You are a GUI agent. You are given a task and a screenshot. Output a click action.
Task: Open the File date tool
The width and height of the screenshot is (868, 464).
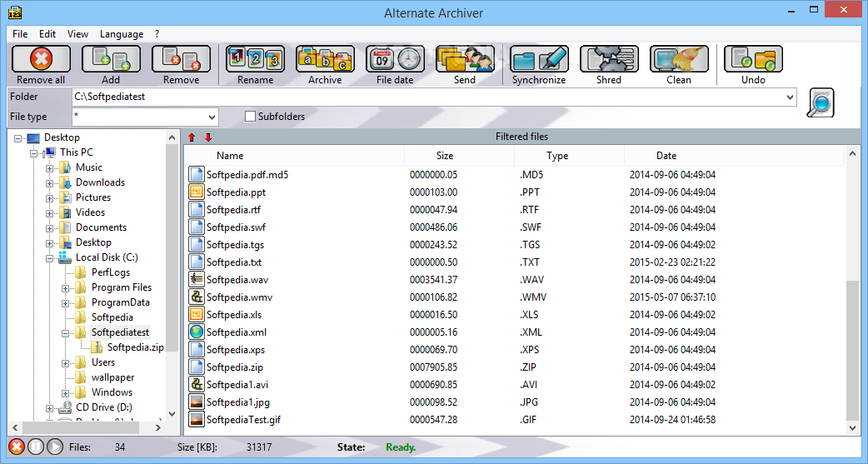click(x=395, y=58)
